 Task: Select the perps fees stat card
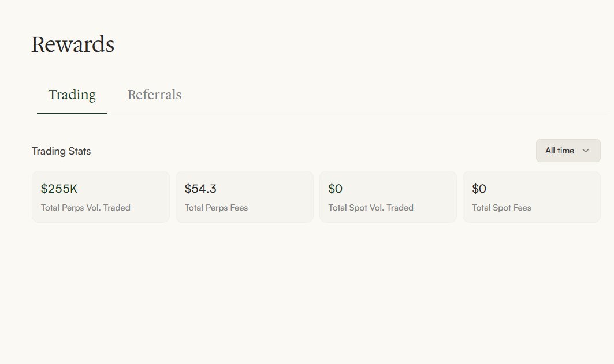[244, 197]
